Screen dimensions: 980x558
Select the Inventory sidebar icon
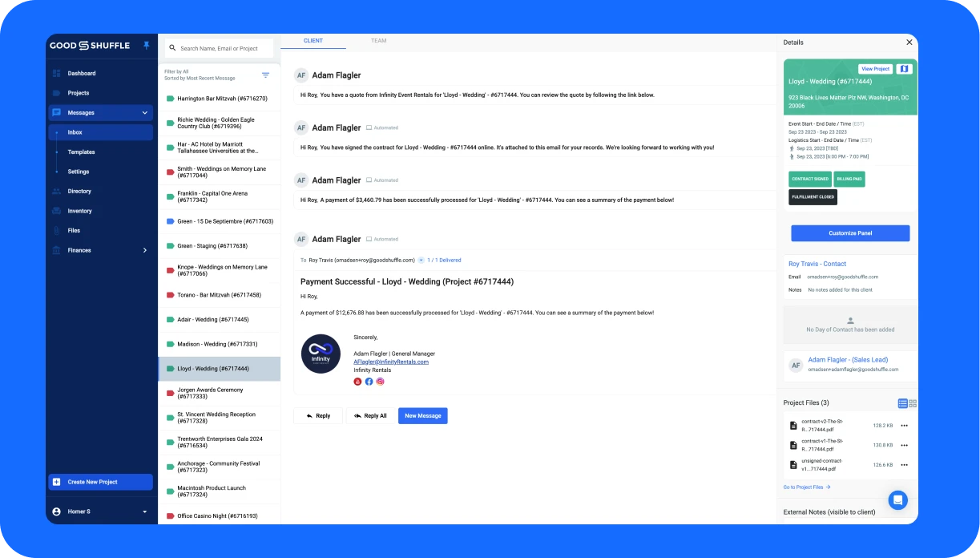point(56,211)
